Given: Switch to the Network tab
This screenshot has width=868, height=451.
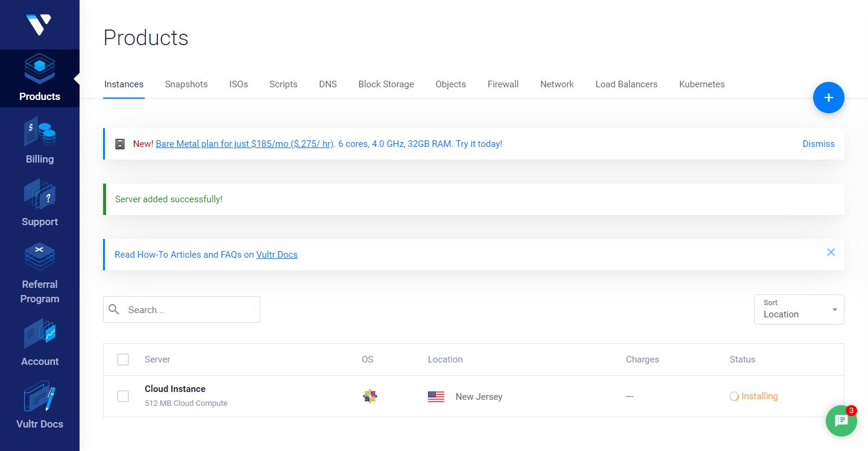Looking at the screenshot, I should click(557, 84).
